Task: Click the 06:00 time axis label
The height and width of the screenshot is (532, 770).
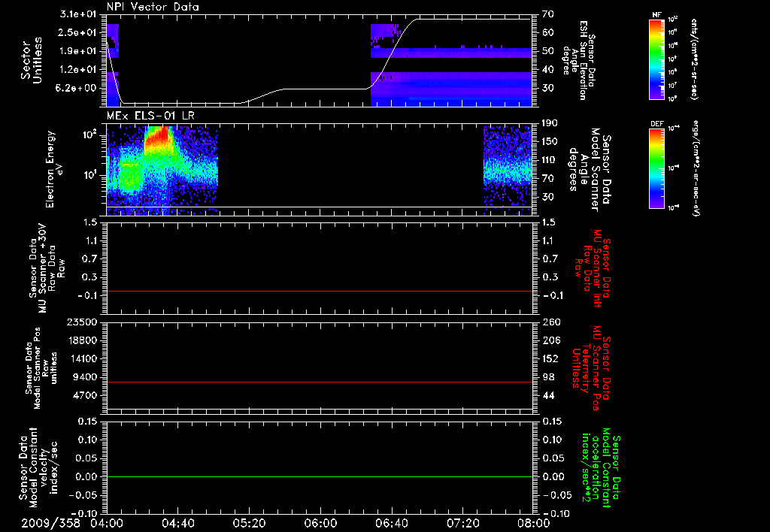Action: coord(320,523)
